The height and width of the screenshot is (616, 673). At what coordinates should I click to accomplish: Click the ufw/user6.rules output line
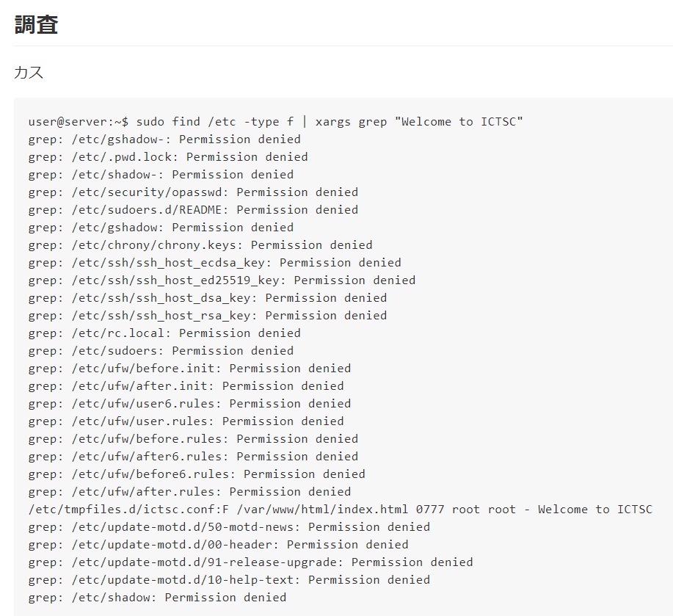coord(189,404)
